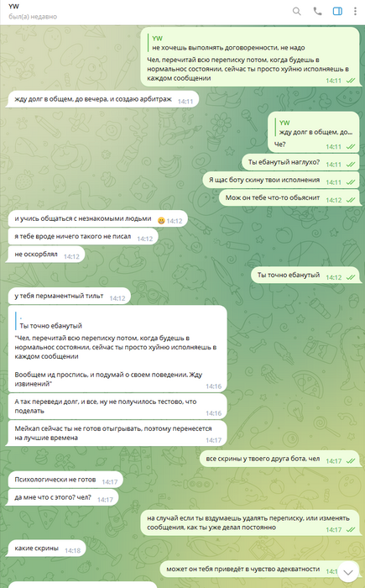
Task: Click read checkmarks on 'все скрины у твоего друга'
Action: pos(351,461)
